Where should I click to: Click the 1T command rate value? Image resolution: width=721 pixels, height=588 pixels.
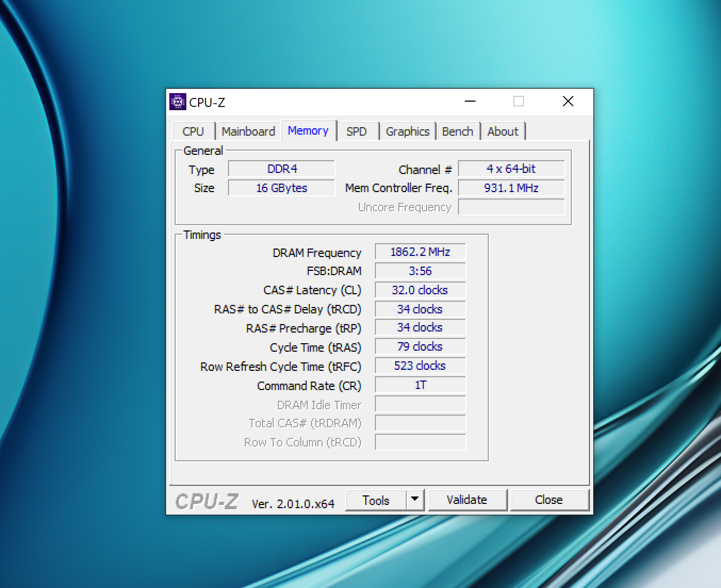coord(420,385)
